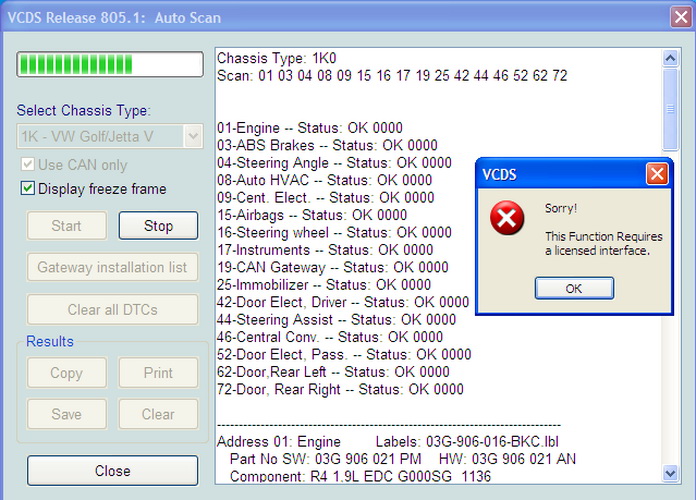The height and width of the screenshot is (500, 696).
Task: Click the 'Select Chassis Type:' label
Action: click(83, 110)
